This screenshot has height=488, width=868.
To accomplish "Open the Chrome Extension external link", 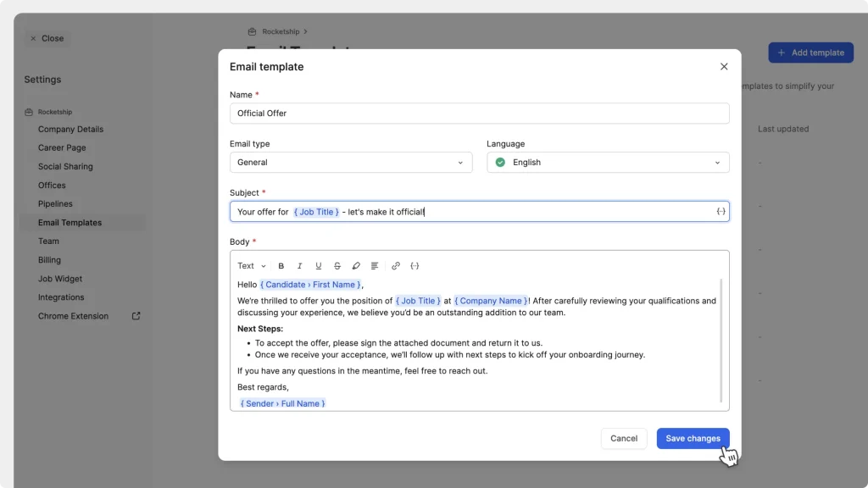I will click(75, 315).
